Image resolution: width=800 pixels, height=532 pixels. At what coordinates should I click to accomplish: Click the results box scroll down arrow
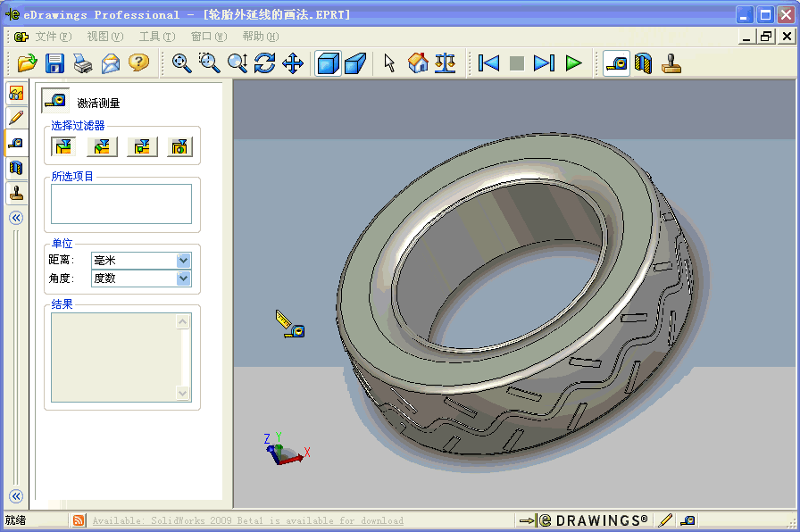[183, 393]
